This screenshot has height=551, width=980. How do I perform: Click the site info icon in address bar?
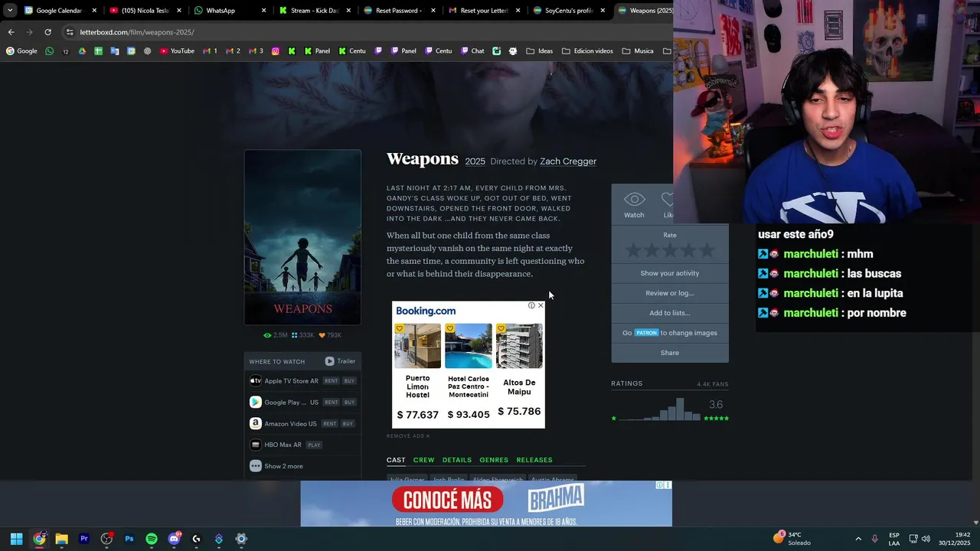pos(70,32)
